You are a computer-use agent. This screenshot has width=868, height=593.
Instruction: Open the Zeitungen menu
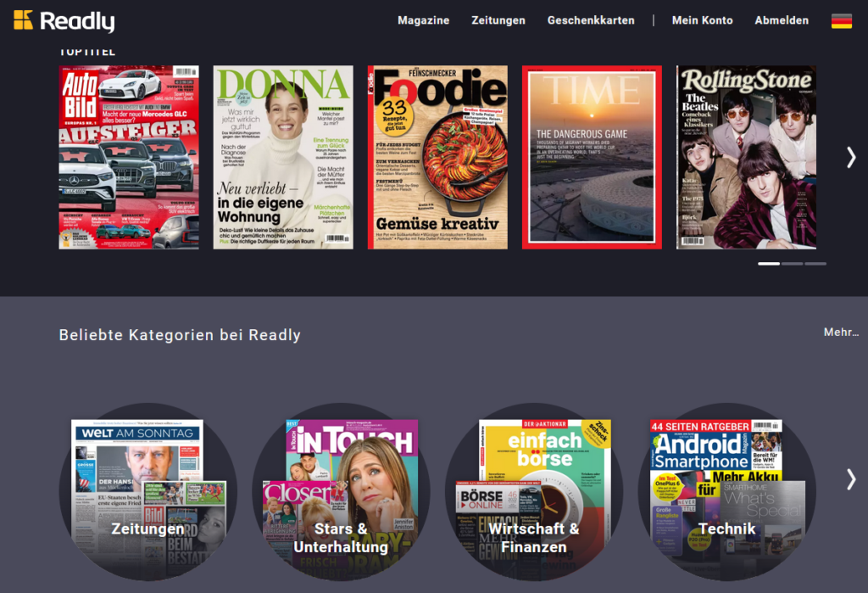[498, 20]
